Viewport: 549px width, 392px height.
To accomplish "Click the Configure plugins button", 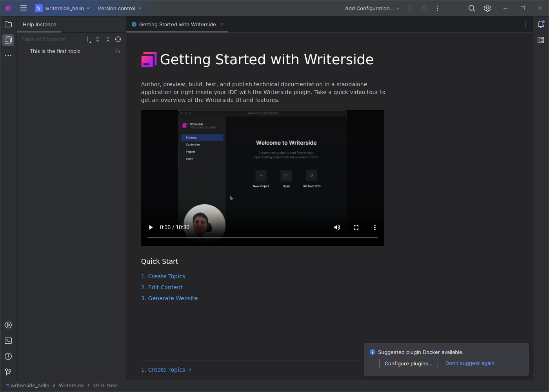I will 408,363.
